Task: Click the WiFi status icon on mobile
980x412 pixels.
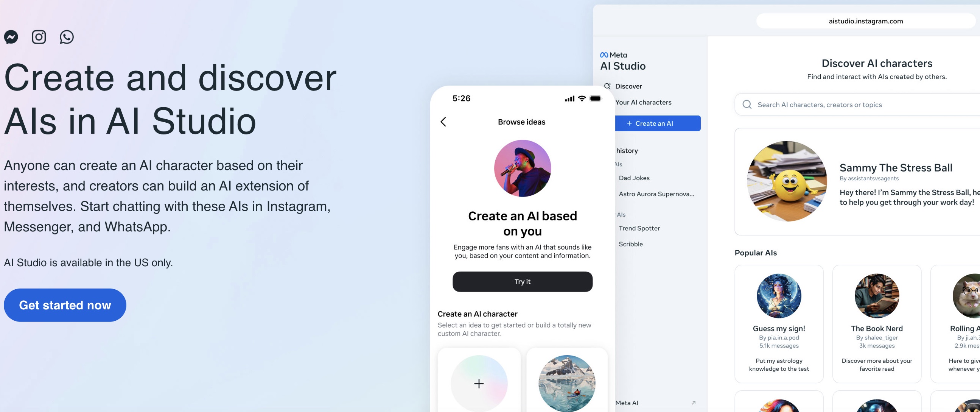Action: click(578, 98)
